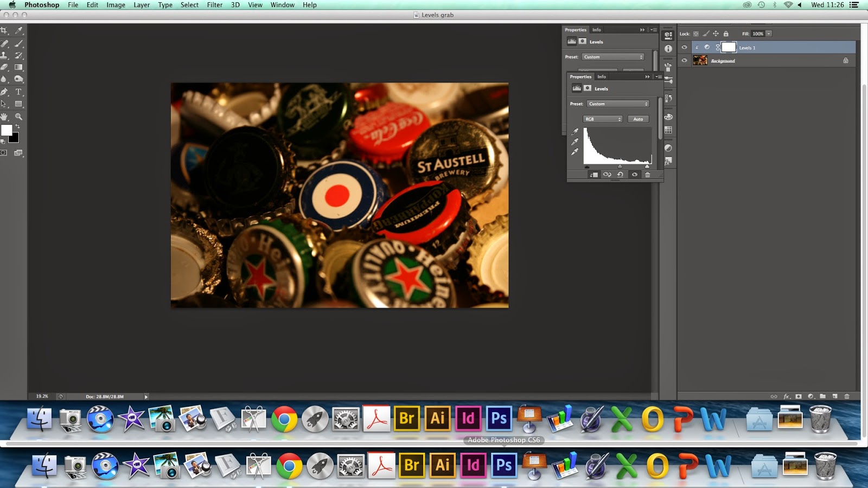The image size is (868, 488).
Task: Open the front Properties panel flyout menu
Action: 658,76
